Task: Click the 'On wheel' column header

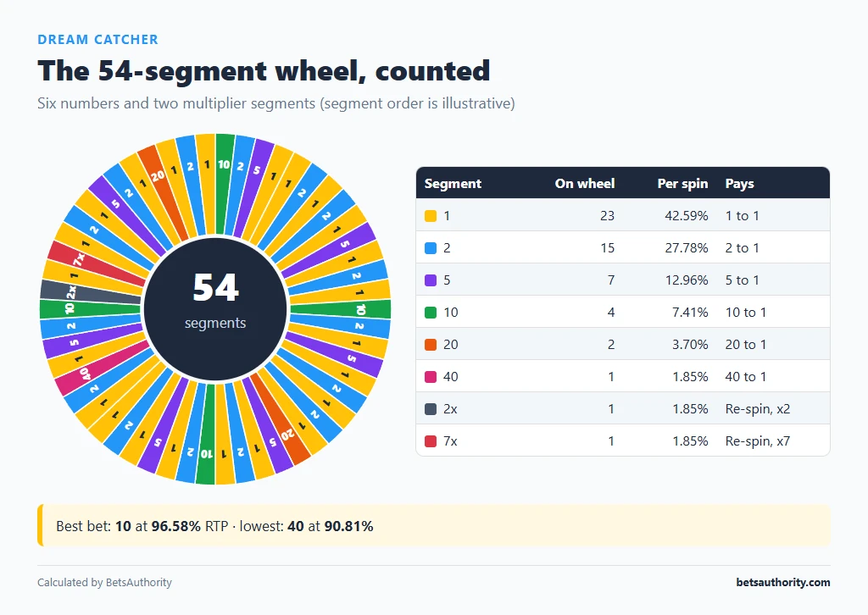Action: [585, 184]
